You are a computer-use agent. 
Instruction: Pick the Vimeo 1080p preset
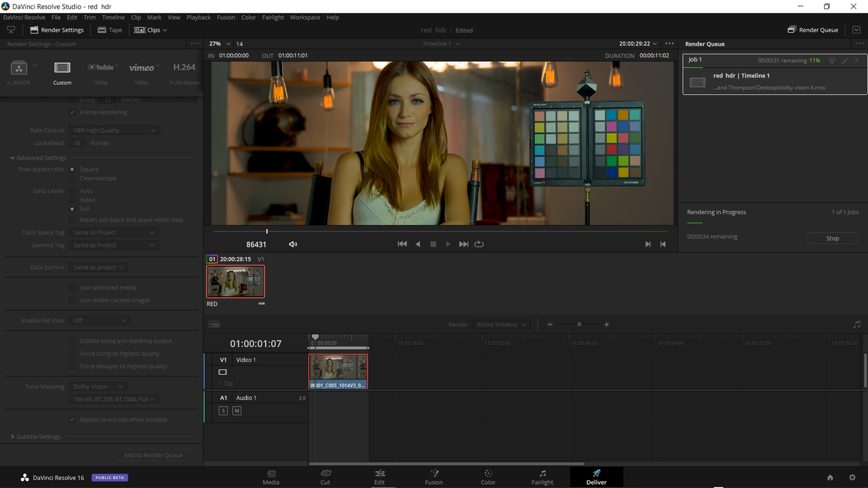pos(142,73)
